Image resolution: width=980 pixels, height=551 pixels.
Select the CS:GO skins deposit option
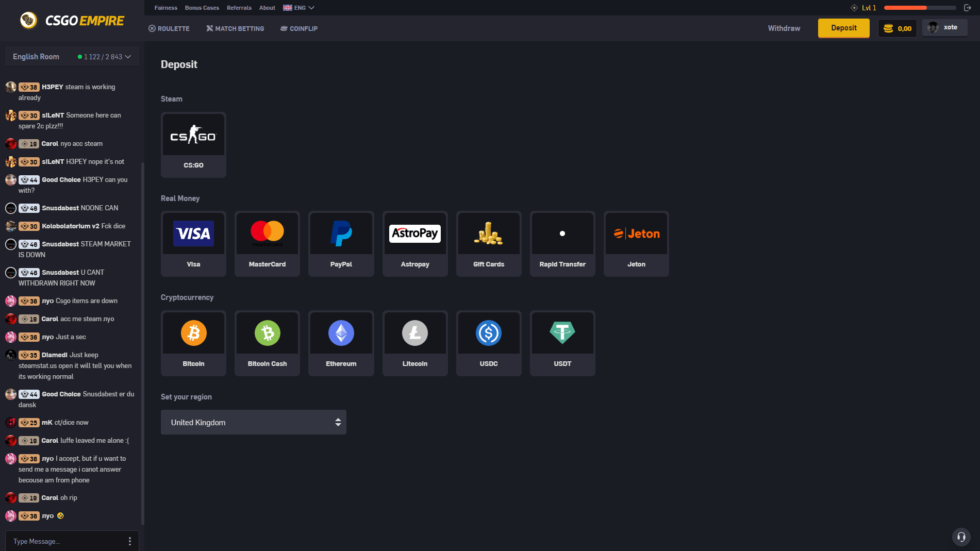point(193,145)
